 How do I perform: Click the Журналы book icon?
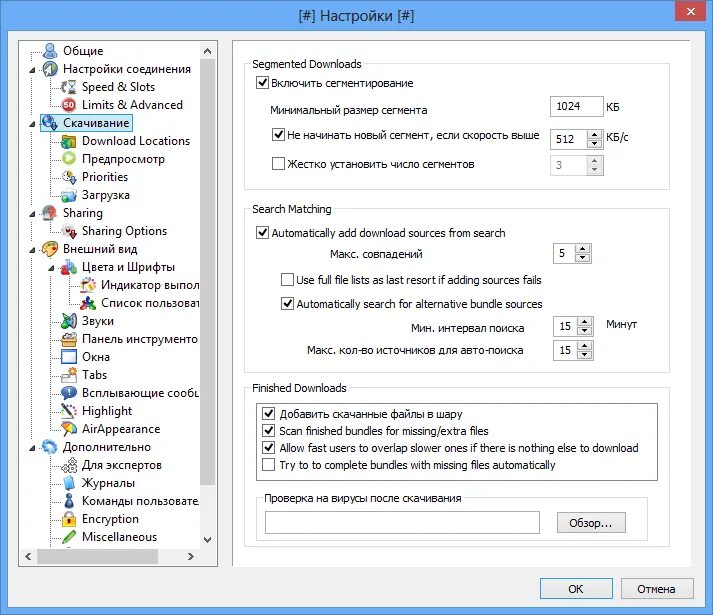coord(69,483)
